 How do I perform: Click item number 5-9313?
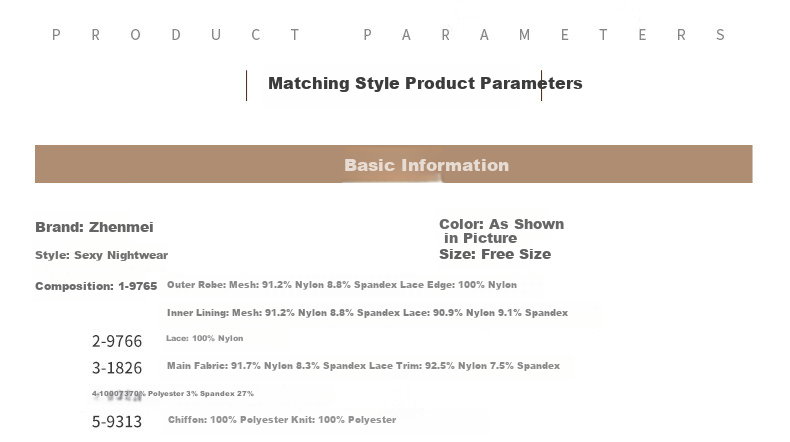[117, 421]
